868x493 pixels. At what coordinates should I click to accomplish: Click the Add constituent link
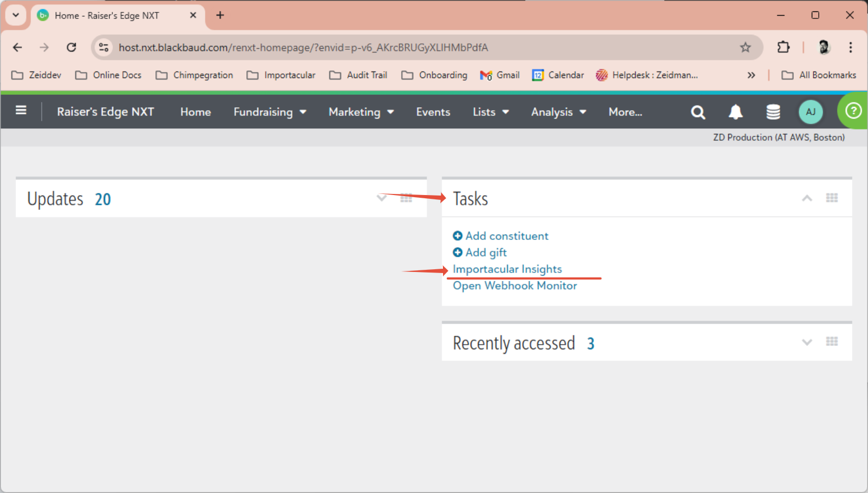tap(507, 236)
